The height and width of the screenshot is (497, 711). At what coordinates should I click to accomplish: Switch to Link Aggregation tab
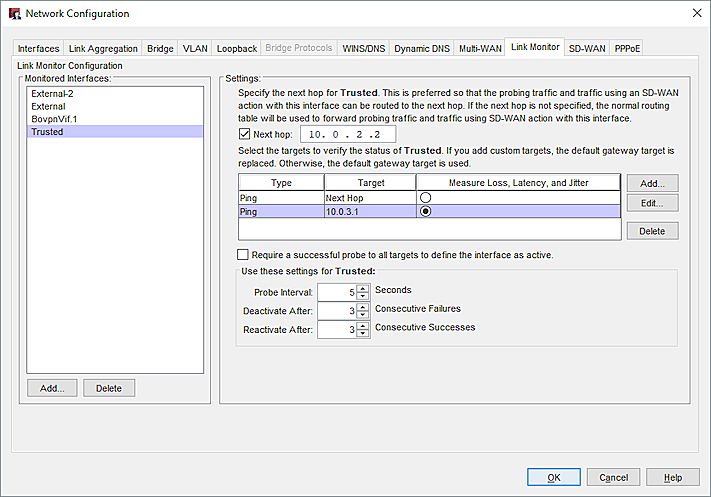pyautogui.click(x=103, y=49)
